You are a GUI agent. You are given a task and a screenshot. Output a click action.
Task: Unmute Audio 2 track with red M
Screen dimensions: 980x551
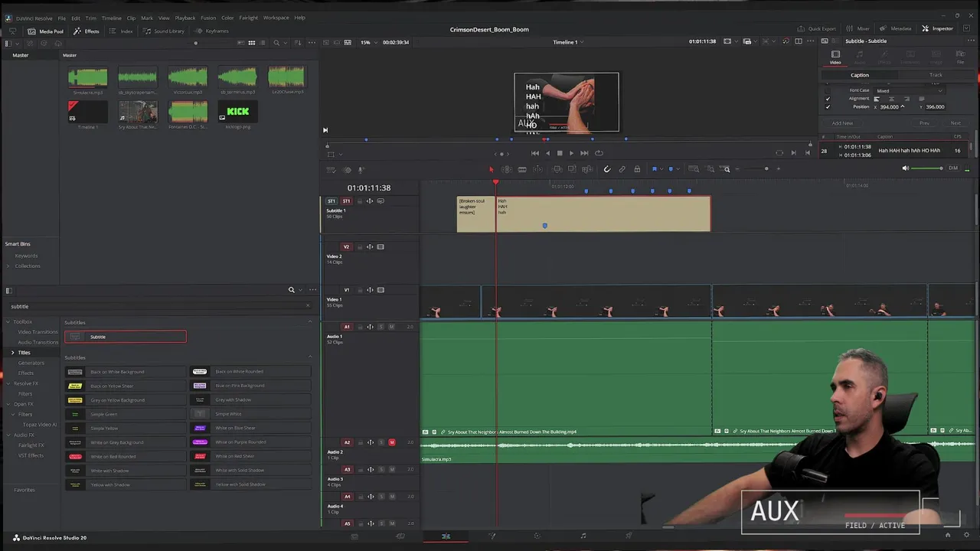point(391,442)
